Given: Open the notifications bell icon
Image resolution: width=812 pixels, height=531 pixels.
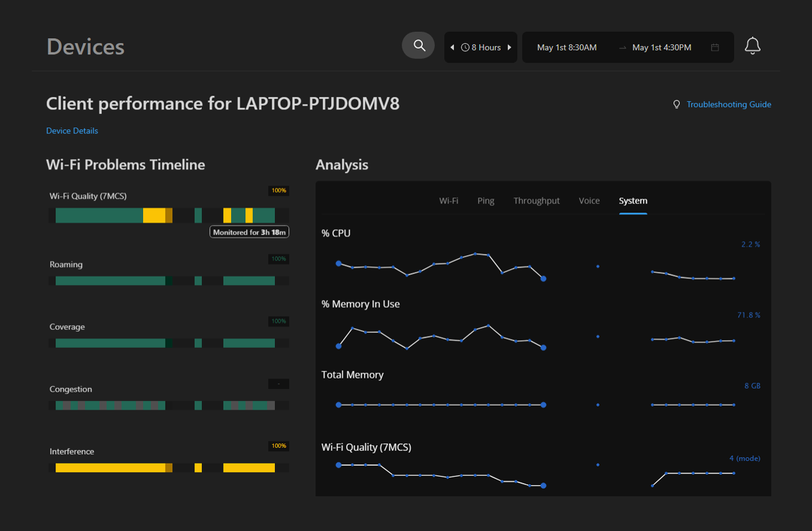Looking at the screenshot, I should 753,45.
